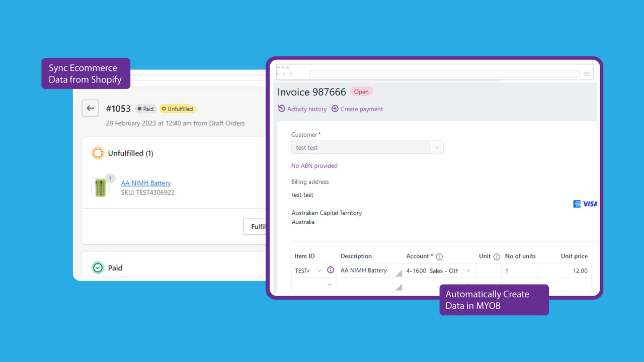Click the Unit price field showing 12.00

[565, 270]
